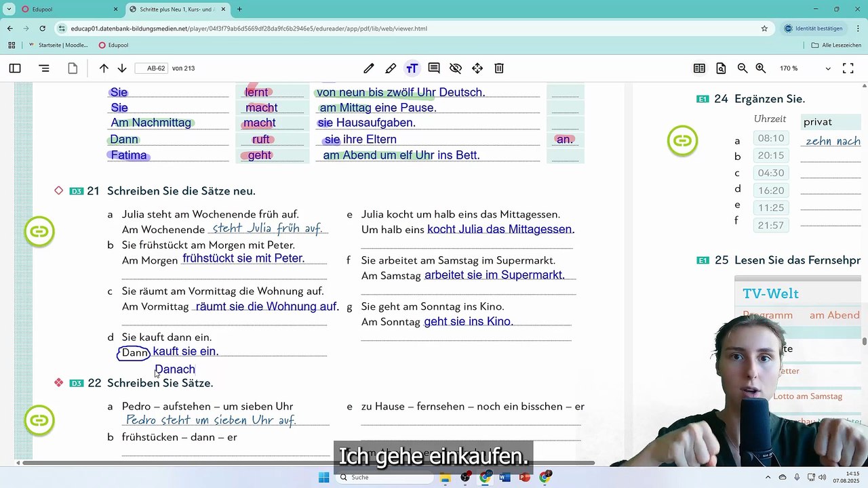This screenshot has height=488, width=868.
Task: Toggle annotation visibility with the eye icon
Action: click(456, 68)
